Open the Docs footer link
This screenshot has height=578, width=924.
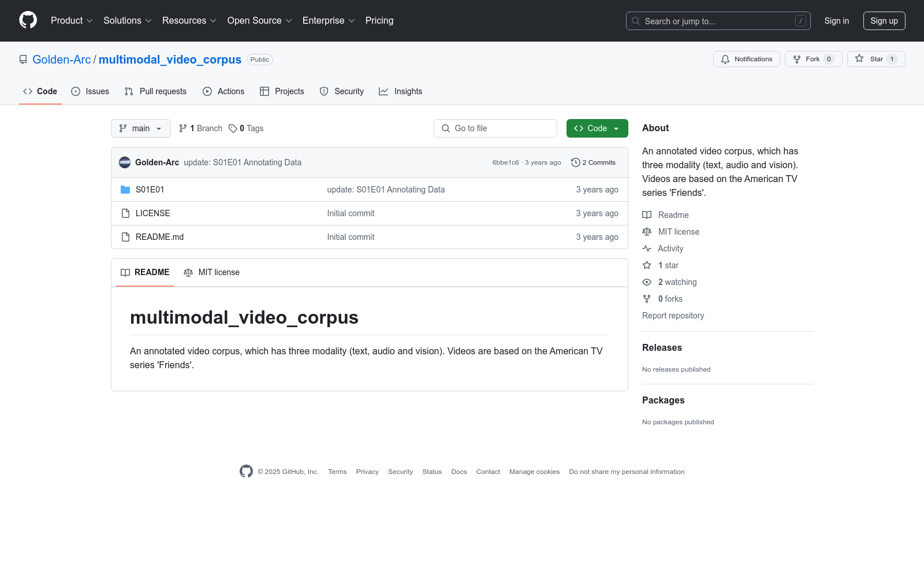click(459, 472)
